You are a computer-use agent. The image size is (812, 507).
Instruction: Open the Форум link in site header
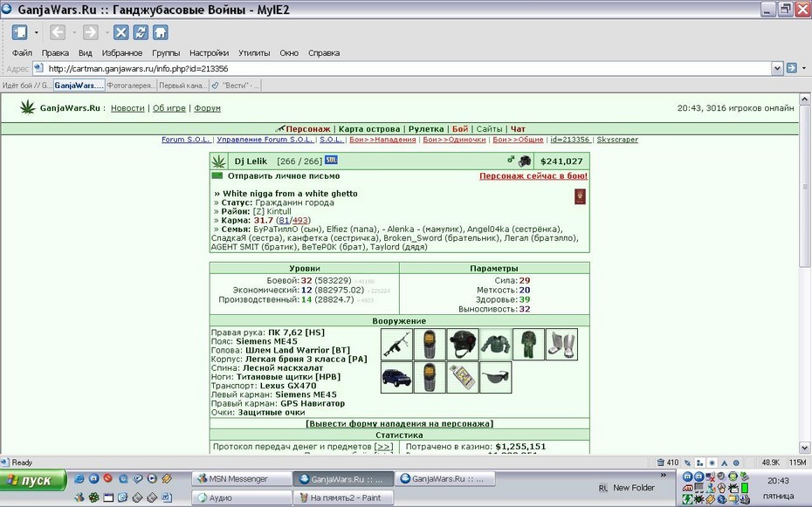(207, 108)
